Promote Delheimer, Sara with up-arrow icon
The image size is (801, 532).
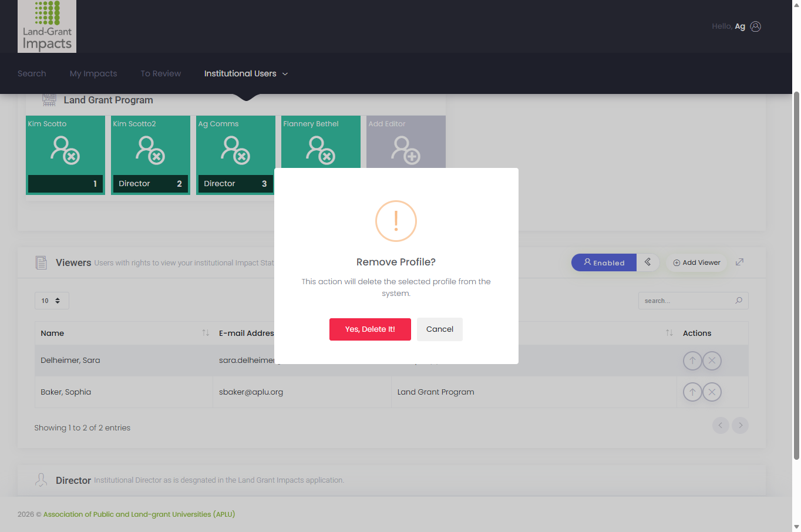(692, 361)
